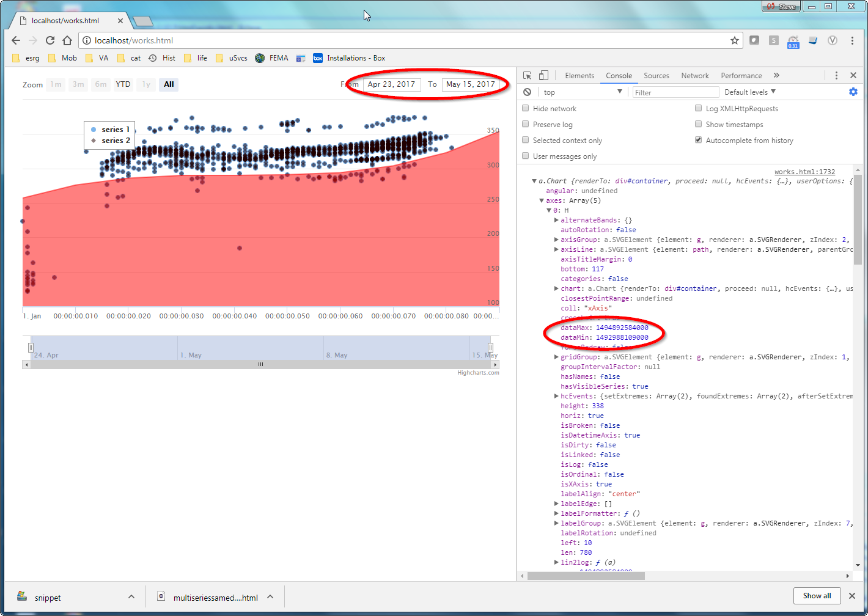The width and height of the screenshot is (868, 616).
Task: Open the browser home page
Action: pyautogui.click(x=67, y=40)
